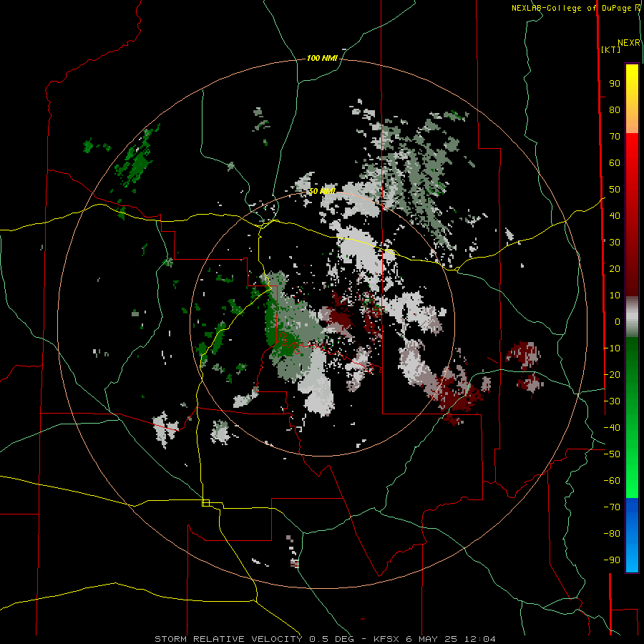Click the -90 scale value

(x=612, y=560)
